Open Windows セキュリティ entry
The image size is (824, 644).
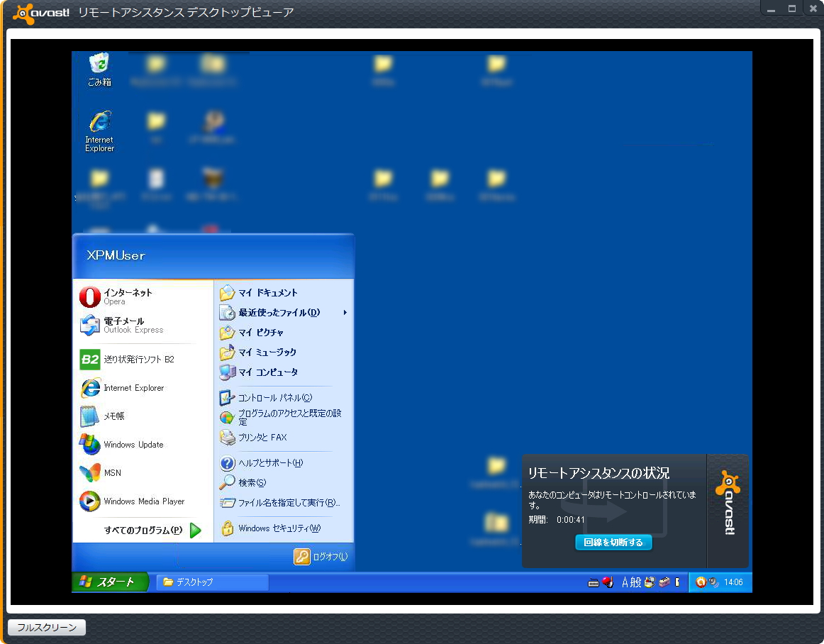coord(284,528)
